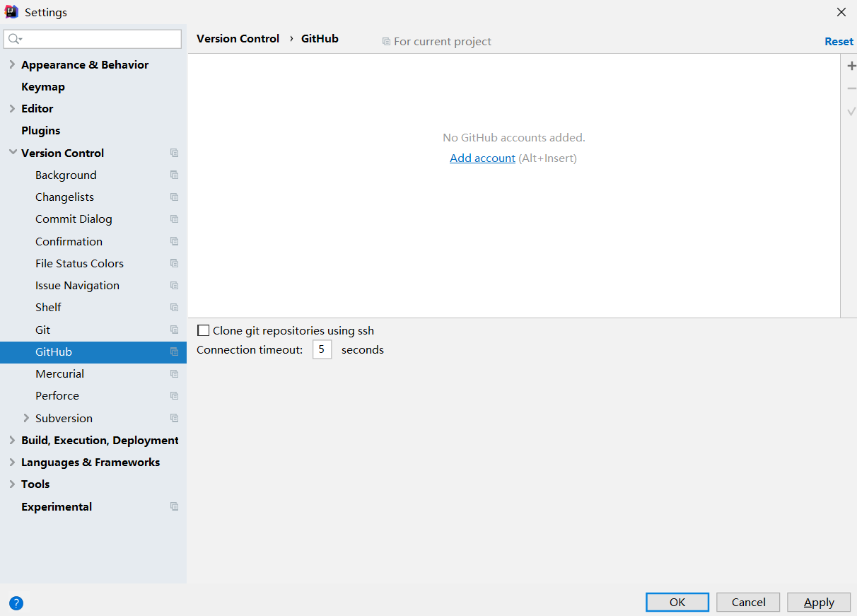Expand Appearance & Behavior section

pyautogui.click(x=12, y=64)
